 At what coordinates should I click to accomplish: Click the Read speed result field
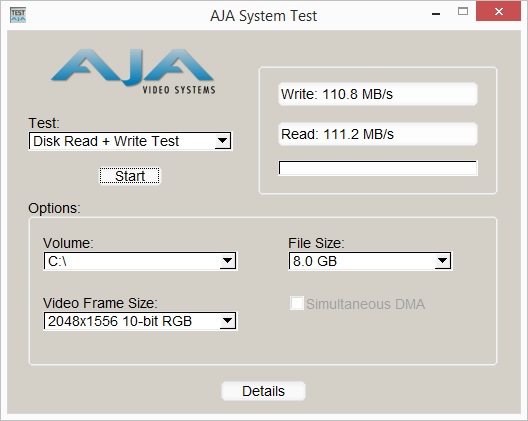pos(378,134)
